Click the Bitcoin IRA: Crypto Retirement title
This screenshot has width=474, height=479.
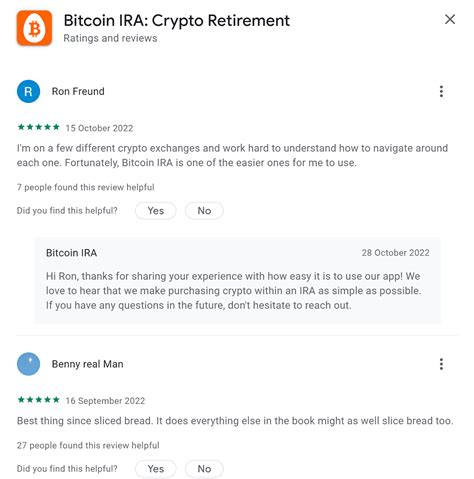177,21
